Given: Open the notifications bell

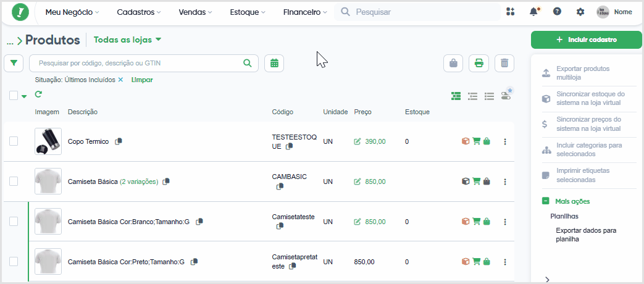Looking at the screenshot, I should pos(533,12).
